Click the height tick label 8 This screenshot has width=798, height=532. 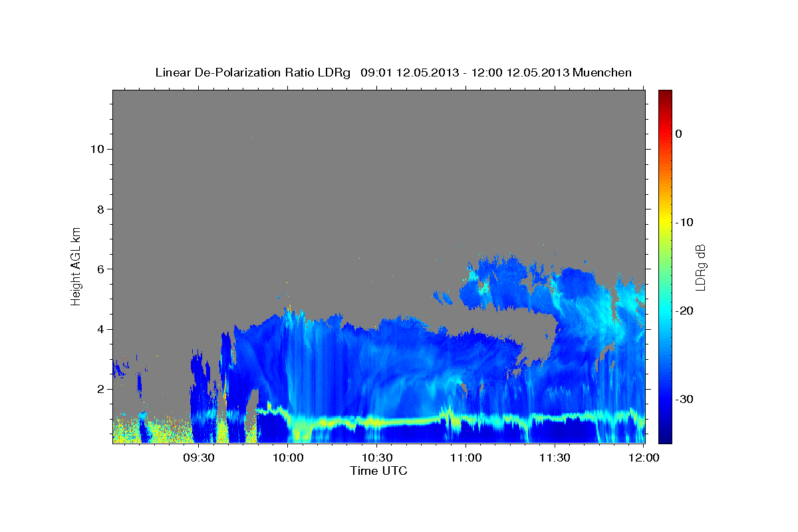click(x=100, y=209)
